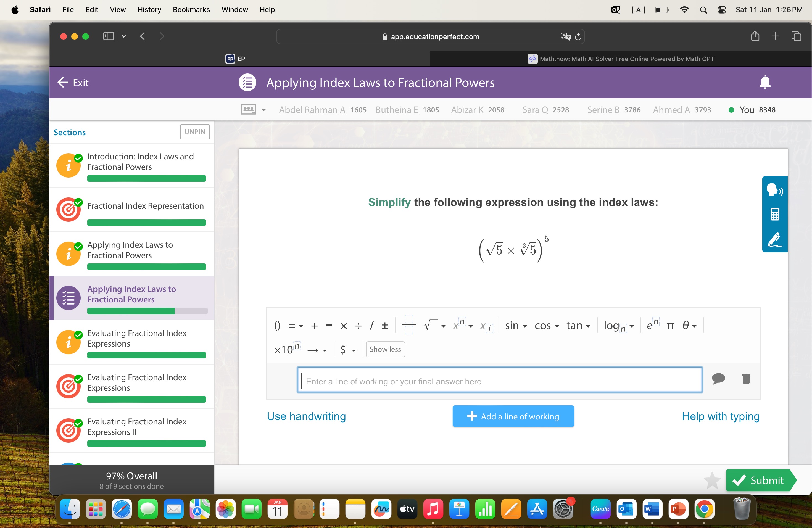812x528 pixels.
Task: Open the Bookmarks menu
Action: (x=191, y=10)
